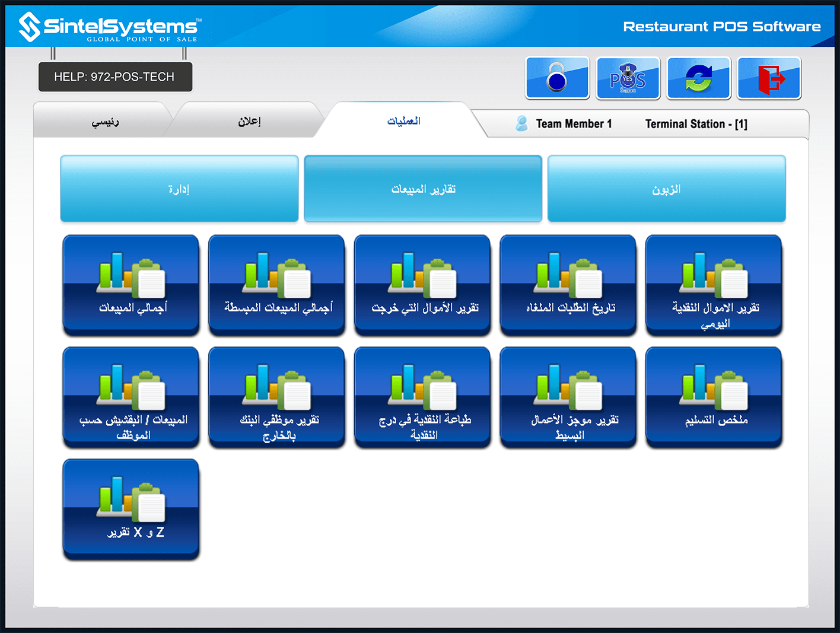The width and height of the screenshot is (840, 633).
Task: Open طباعة النقدية في درج النقدية tile
Action: point(422,397)
